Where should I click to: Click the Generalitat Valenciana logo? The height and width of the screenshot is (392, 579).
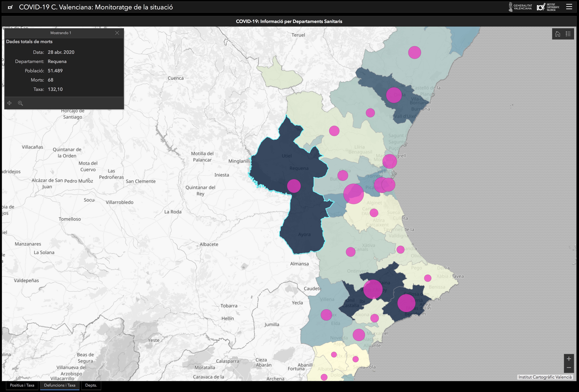520,7
